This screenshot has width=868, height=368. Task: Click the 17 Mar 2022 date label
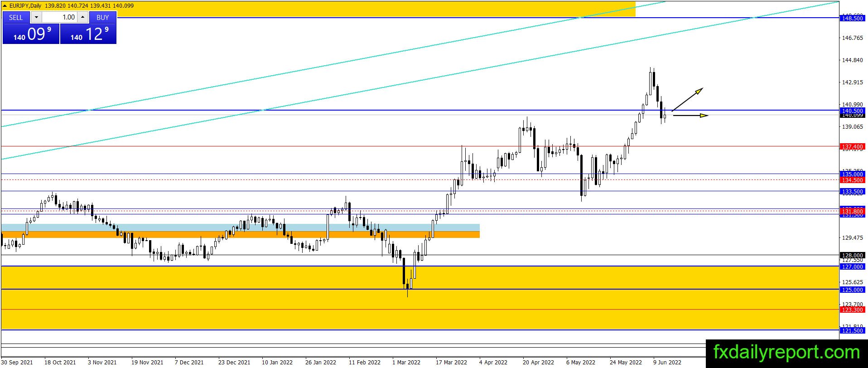[x=451, y=362]
